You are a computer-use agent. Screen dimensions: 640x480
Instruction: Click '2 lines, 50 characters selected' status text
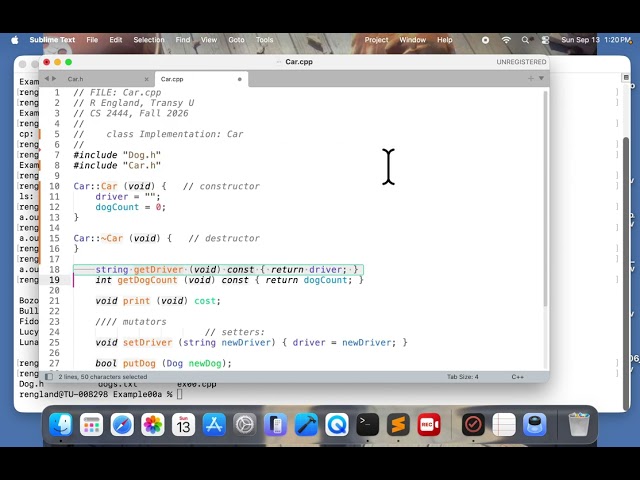coord(103,377)
